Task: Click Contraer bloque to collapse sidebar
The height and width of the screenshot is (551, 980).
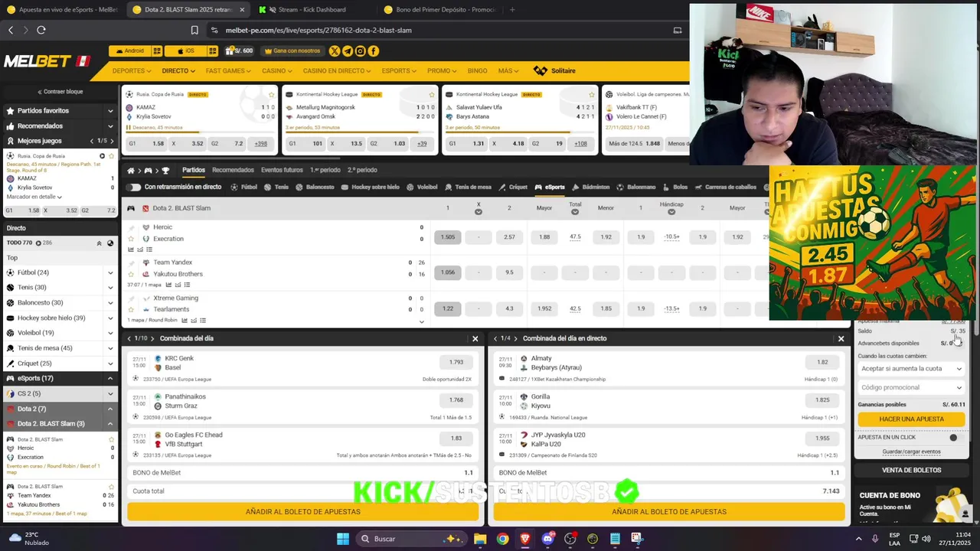Action: point(59,92)
